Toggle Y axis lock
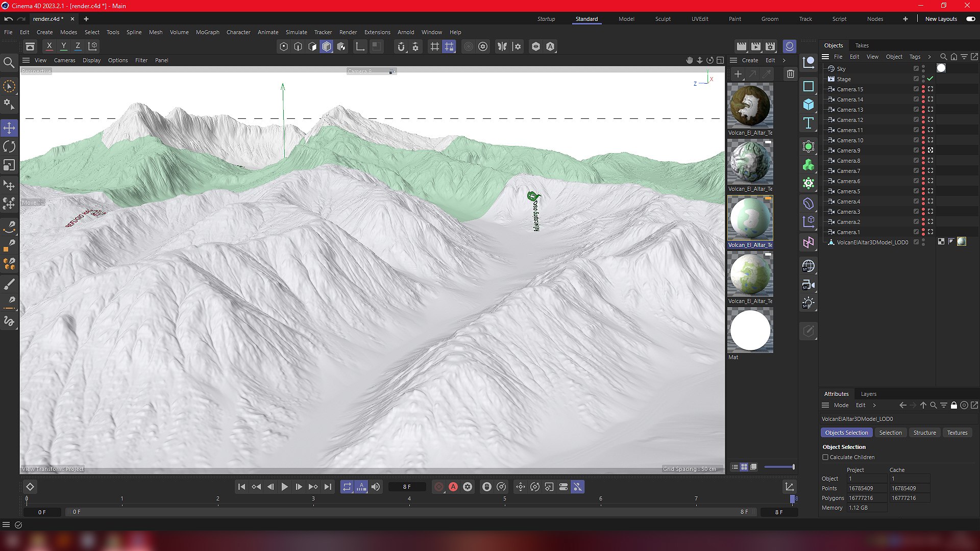Image resolution: width=980 pixels, height=551 pixels. pos(64,46)
